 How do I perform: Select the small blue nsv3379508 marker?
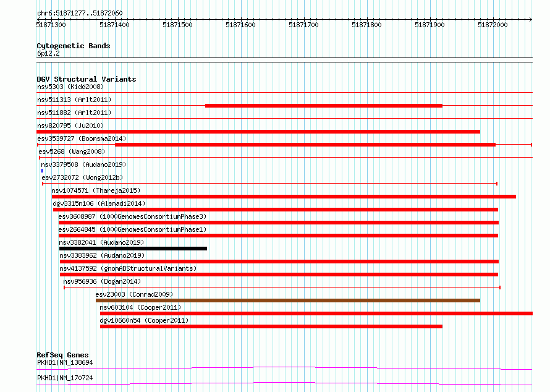pos(42,171)
